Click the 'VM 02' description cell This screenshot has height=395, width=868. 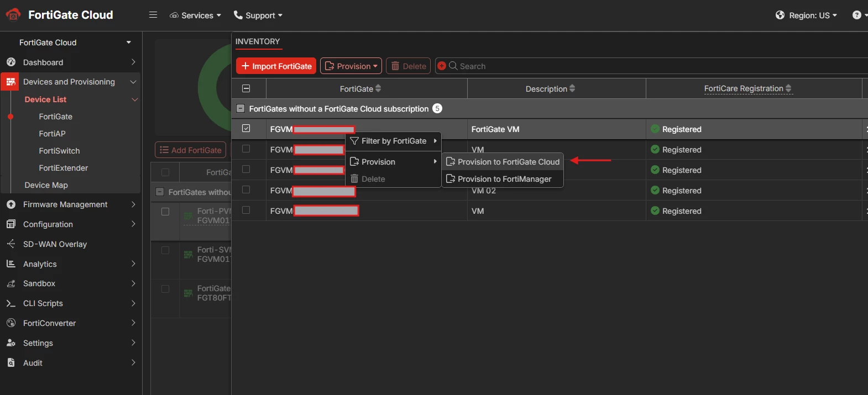[x=556, y=191]
